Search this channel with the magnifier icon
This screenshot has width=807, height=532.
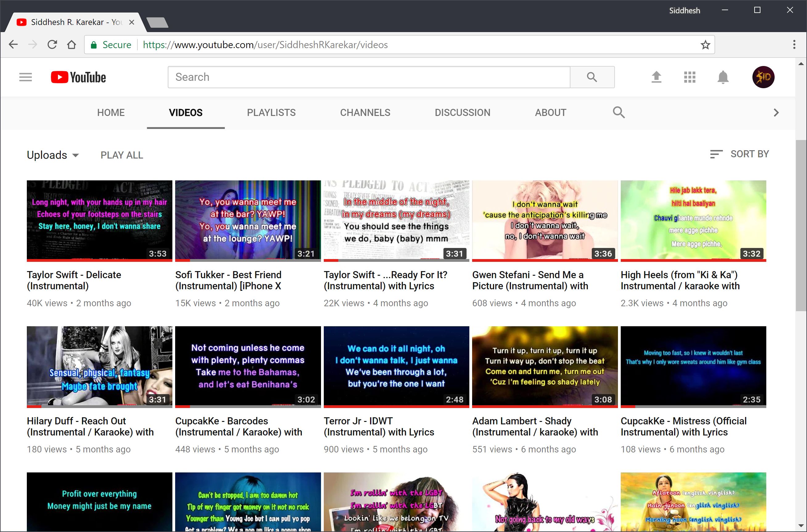[x=619, y=112]
